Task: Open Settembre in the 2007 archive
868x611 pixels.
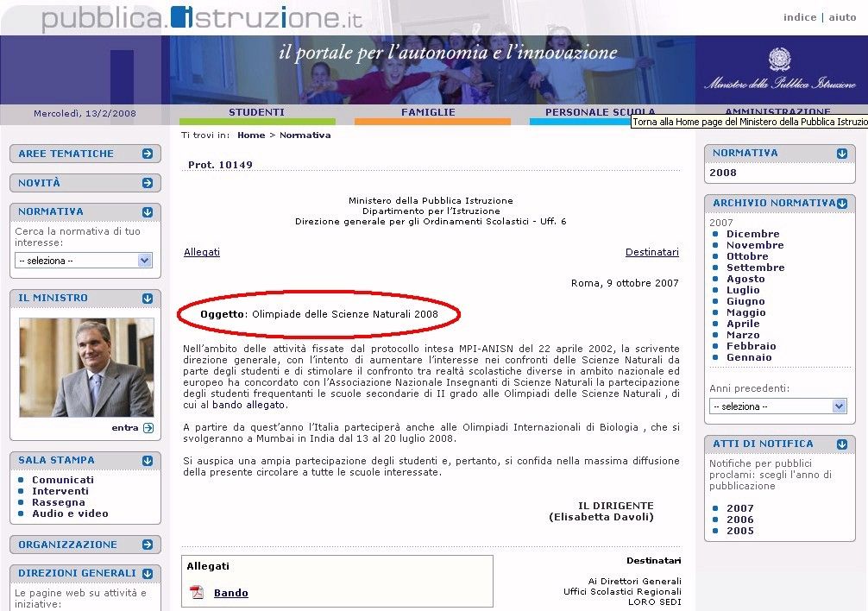Action: [x=756, y=268]
